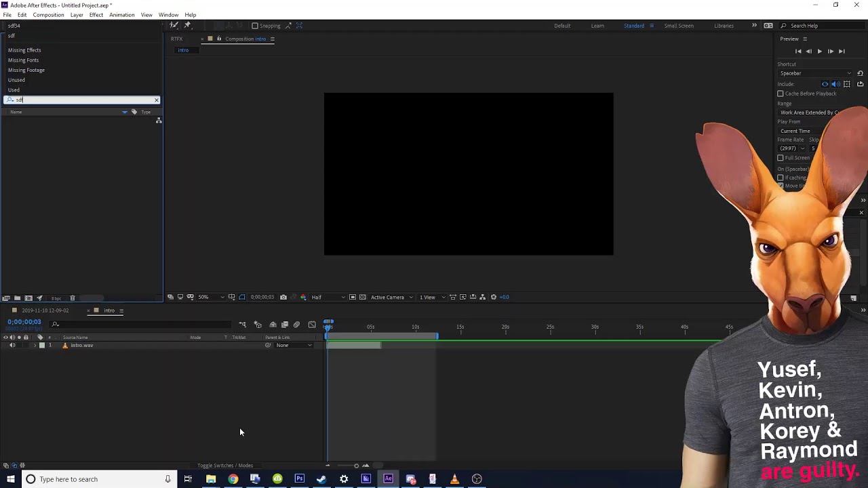Create a new folder in the Project panel
868x488 pixels.
click(17, 298)
